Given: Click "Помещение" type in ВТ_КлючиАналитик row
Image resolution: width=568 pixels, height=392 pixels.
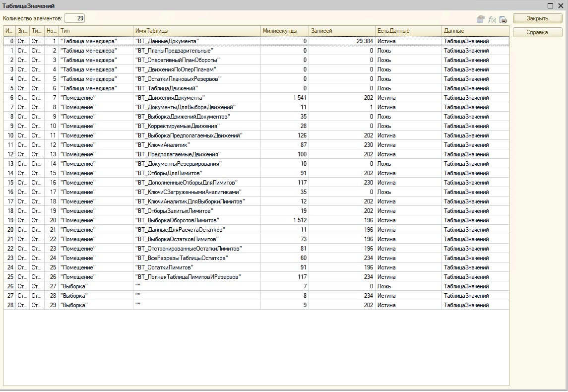Looking at the screenshot, I should 78,145.
